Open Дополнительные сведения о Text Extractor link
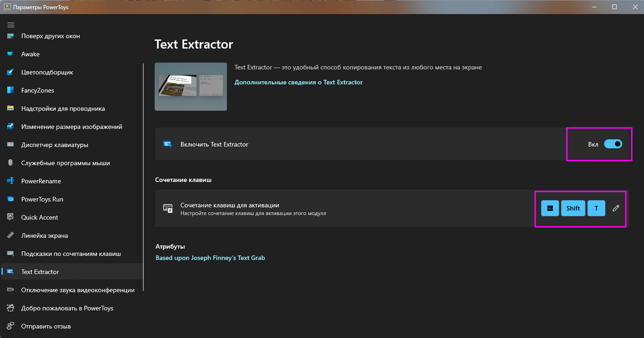This screenshot has width=644, height=338. (x=298, y=82)
